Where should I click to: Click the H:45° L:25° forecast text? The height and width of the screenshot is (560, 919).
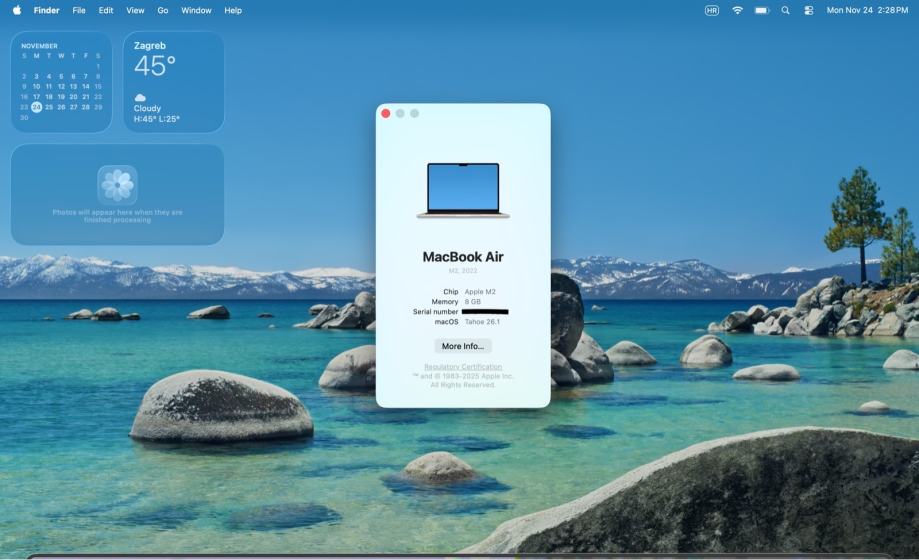tap(156, 119)
